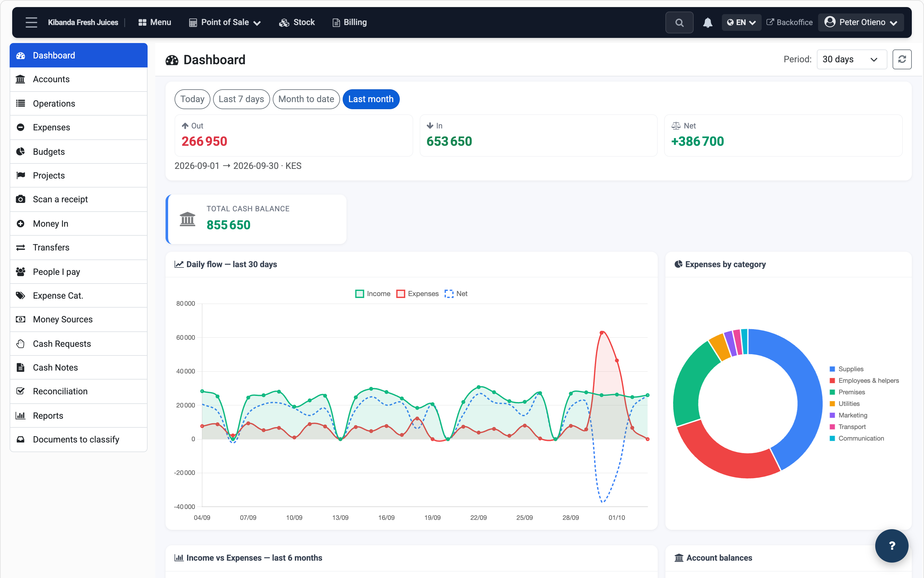Click the notifications bell icon
924x578 pixels.
[707, 22]
